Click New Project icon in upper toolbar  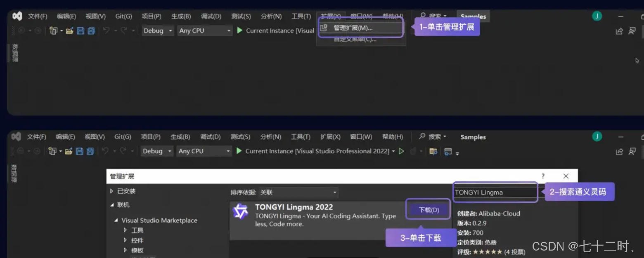click(53, 30)
